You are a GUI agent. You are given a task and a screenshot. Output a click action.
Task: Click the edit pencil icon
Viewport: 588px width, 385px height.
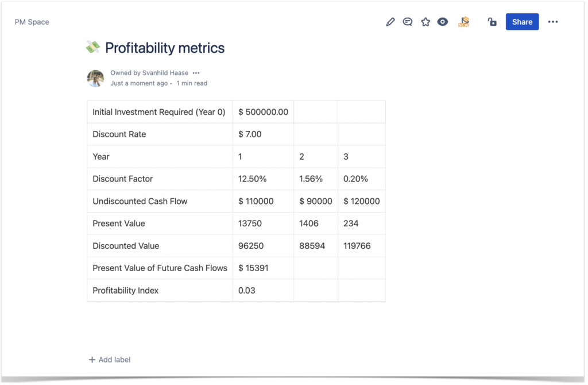pyautogui.click(x=390, y=21)
